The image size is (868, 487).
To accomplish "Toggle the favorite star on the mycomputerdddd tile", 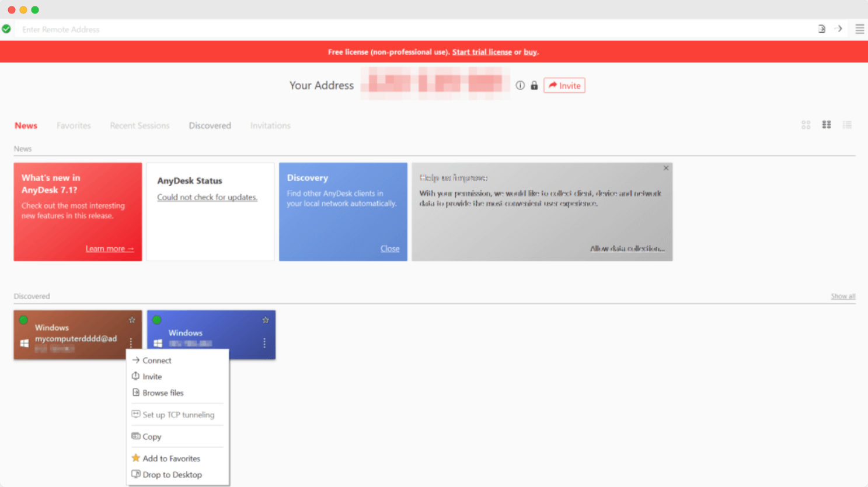I will [x=132, y=320].
